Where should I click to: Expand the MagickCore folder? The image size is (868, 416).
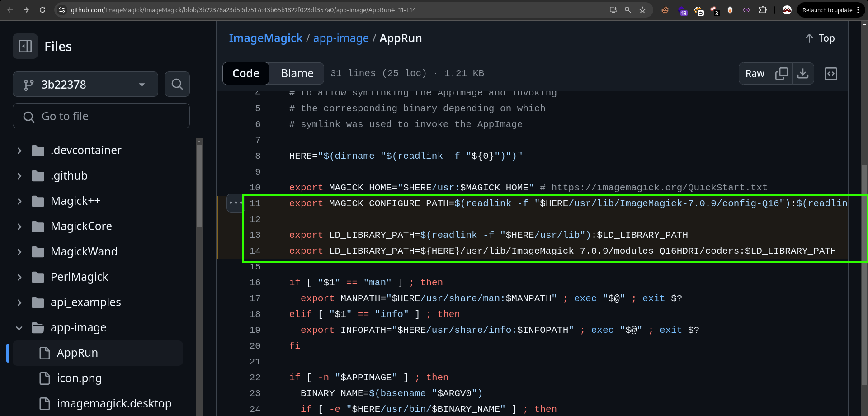(x=19, y=227)
